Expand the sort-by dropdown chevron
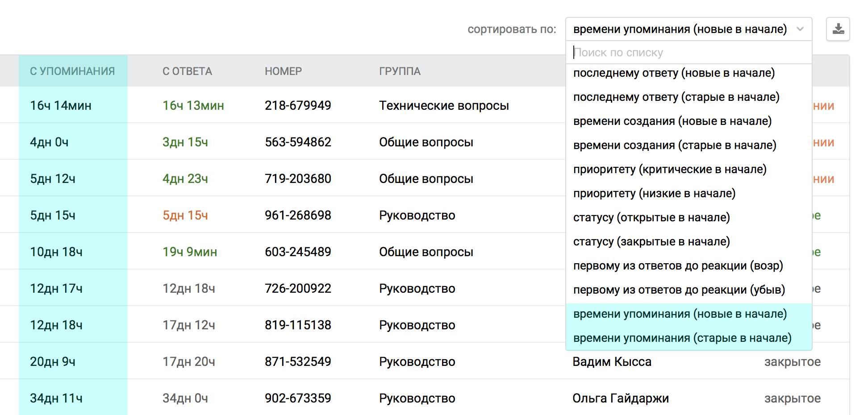 click(800, 29)
